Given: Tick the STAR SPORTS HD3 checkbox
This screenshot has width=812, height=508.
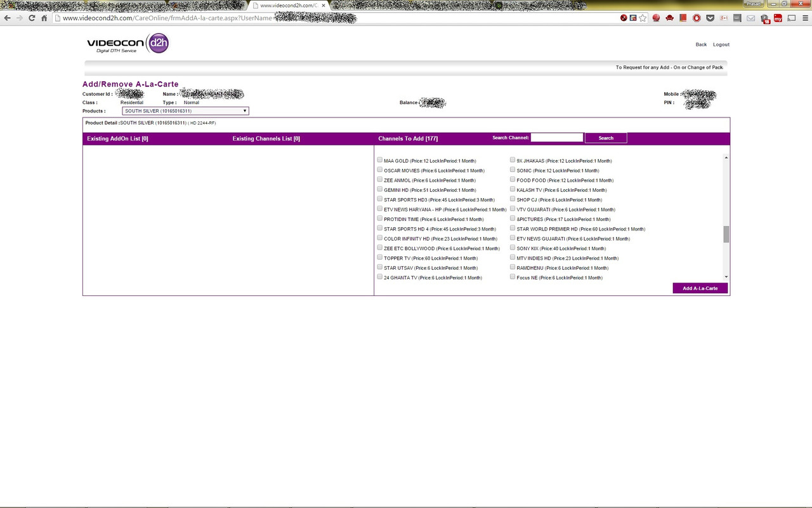Looking at the screenshot, I should click(380, 199).
